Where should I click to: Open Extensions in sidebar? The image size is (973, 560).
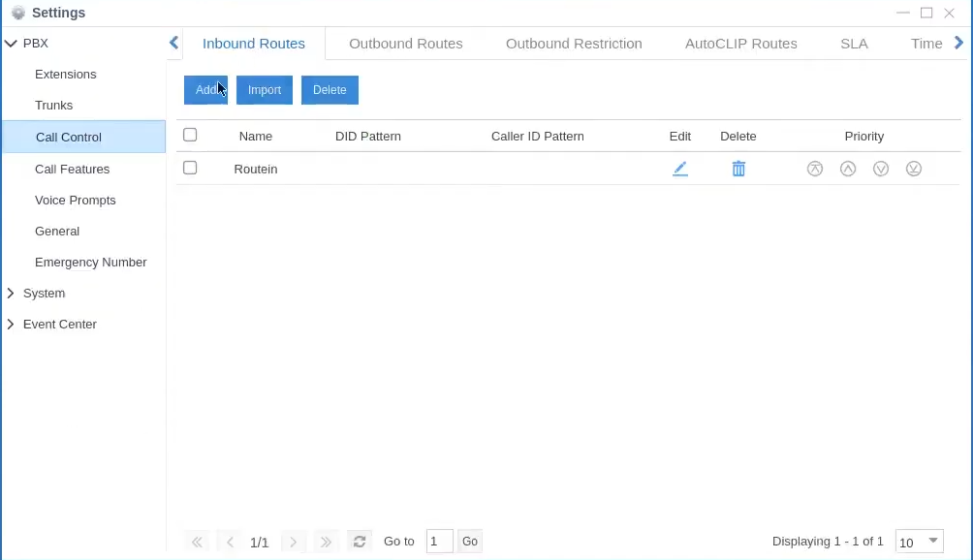(66, 75)
